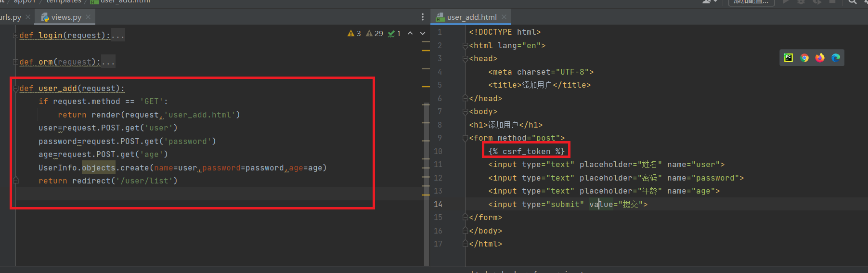Close the views.py editor tab
This screenshot has width=868, height=273.
88,17
